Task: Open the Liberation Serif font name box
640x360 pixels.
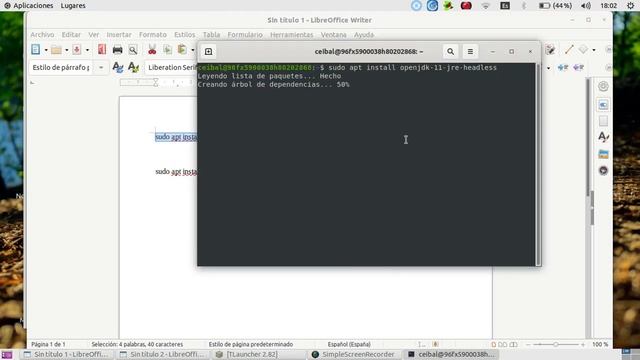Action: [171, 67]
